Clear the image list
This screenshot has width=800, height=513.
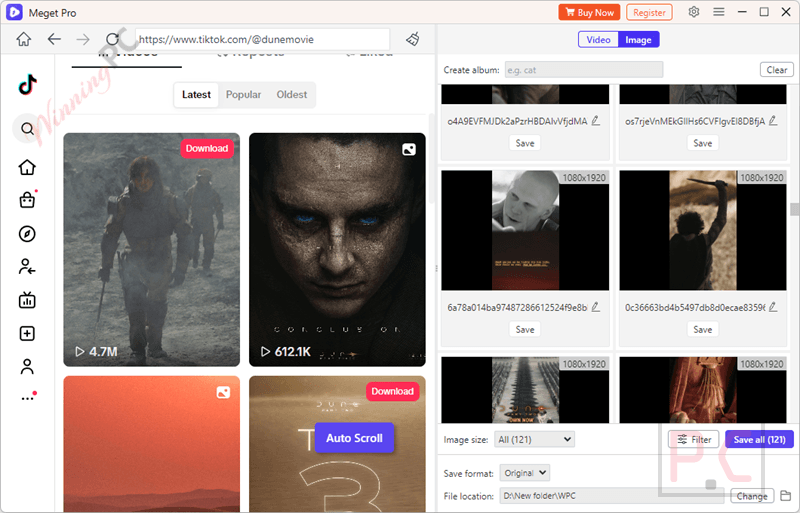(x=777, y=70)
